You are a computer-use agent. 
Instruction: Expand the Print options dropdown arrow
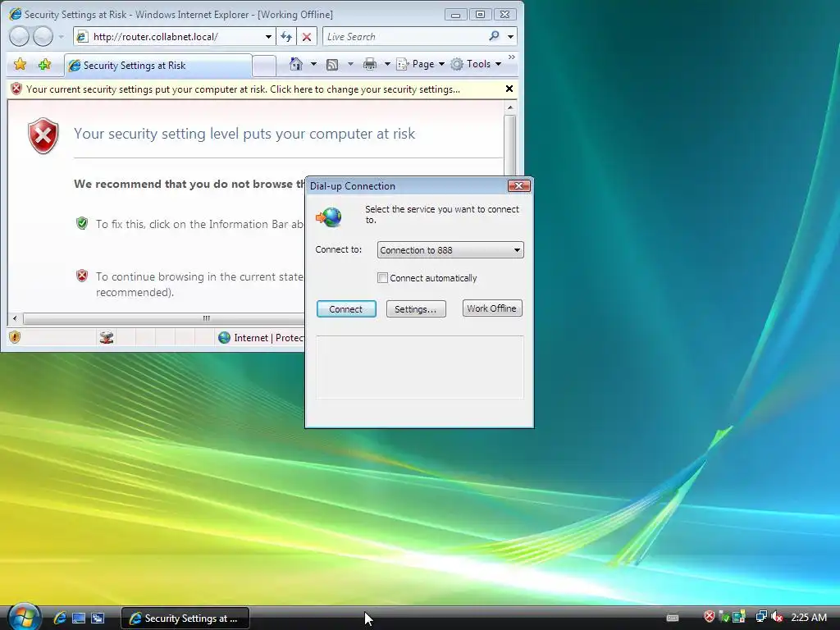(387, 64)
